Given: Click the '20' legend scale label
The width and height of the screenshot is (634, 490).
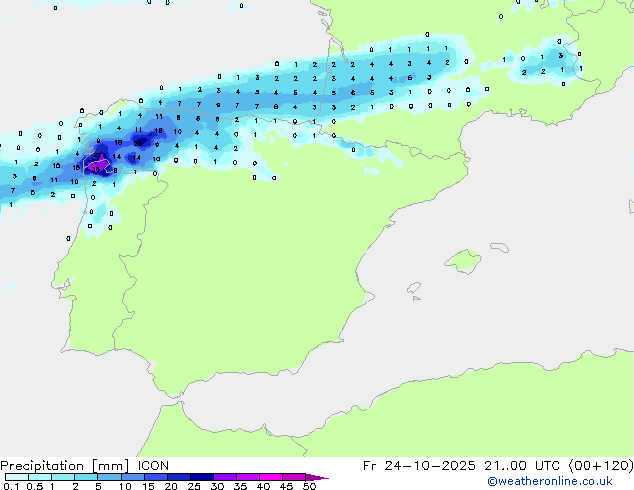Looking at the screenshot, I should 171,486.
